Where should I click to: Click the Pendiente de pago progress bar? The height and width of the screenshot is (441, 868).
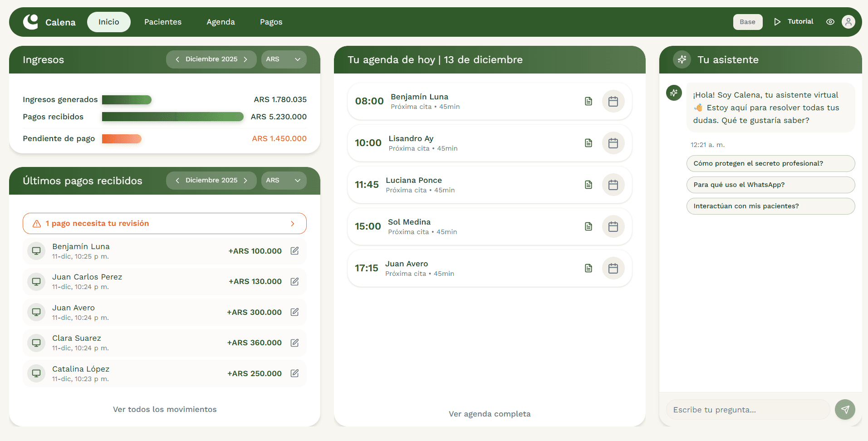(x=122, y=138)
